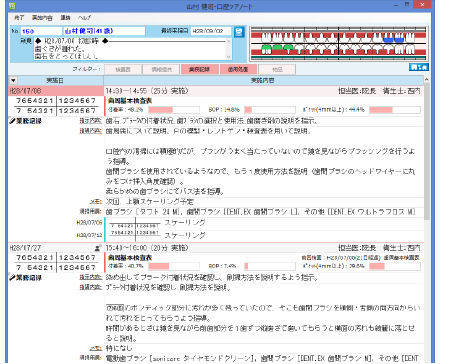
Task: Click the small blue button below the dental chart
Action: point(419,67)
